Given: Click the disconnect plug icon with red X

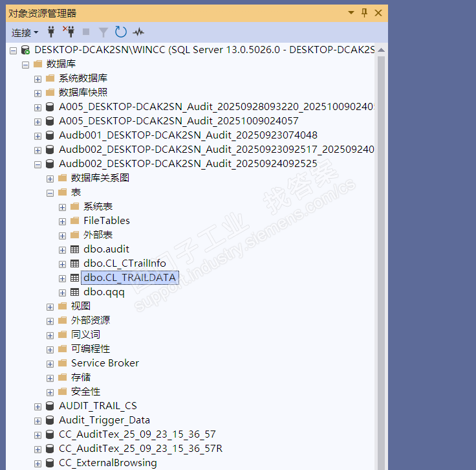Looking at the screenshot, I should point(69,32).
